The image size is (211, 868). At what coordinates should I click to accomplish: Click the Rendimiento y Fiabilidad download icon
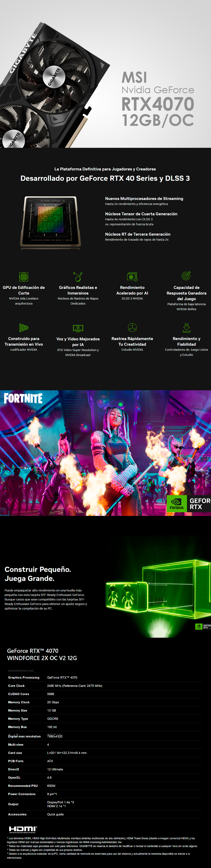click(186, 328)
